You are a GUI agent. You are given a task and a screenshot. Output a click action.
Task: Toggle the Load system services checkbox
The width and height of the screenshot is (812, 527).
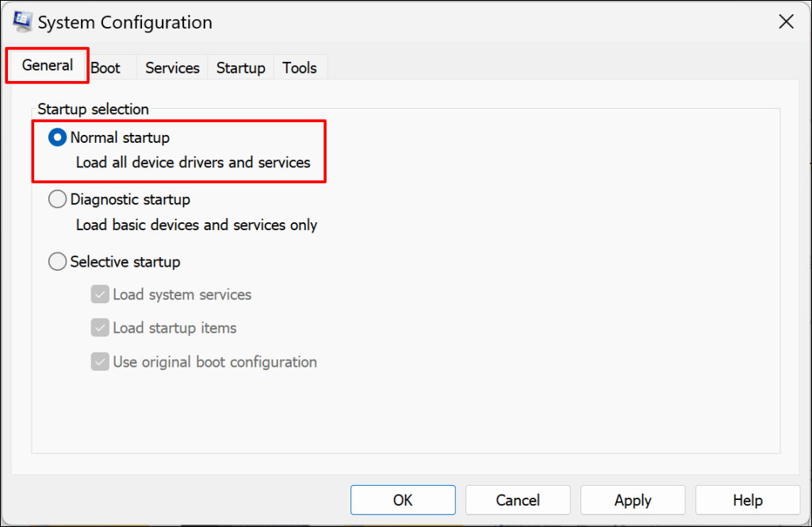coord(100,295)
